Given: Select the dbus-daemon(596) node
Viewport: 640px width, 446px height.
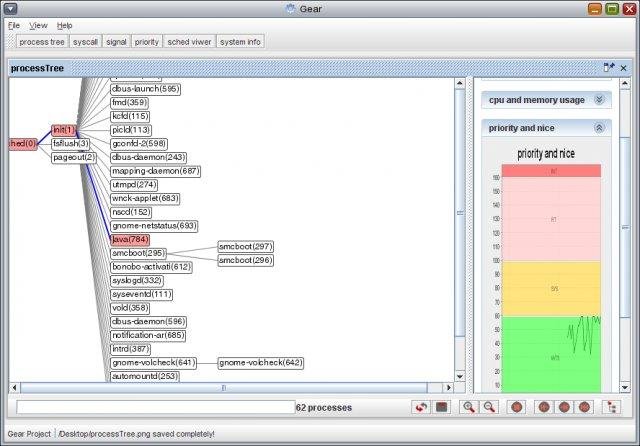Looking at the screenshot, I should [x=149, y=322].
